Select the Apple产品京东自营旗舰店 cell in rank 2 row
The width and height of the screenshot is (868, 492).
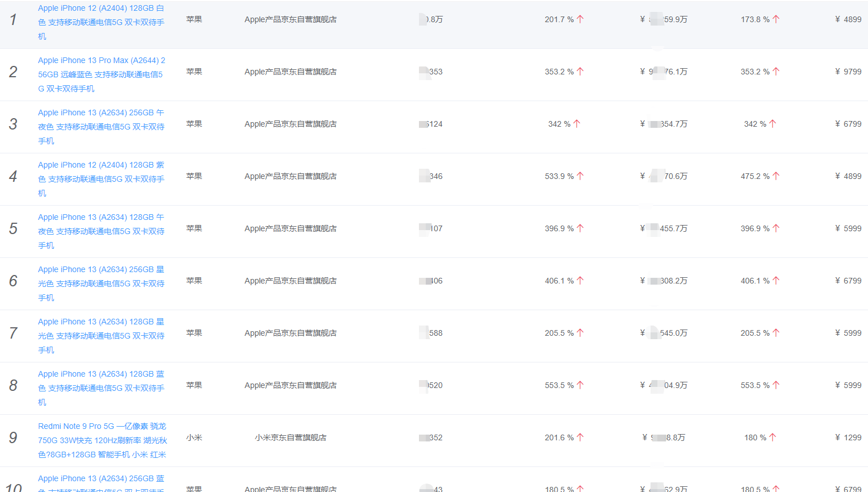(x=291, y=72)
